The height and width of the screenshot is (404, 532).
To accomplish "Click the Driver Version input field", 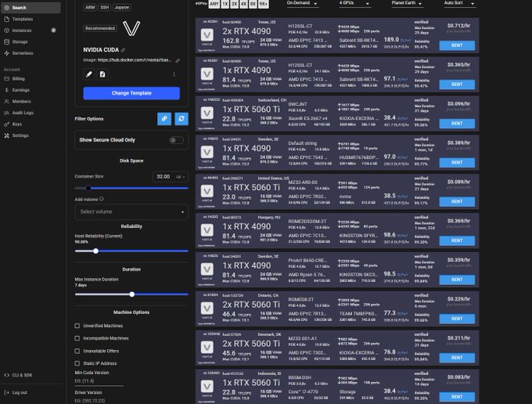I will pos(99,401).
